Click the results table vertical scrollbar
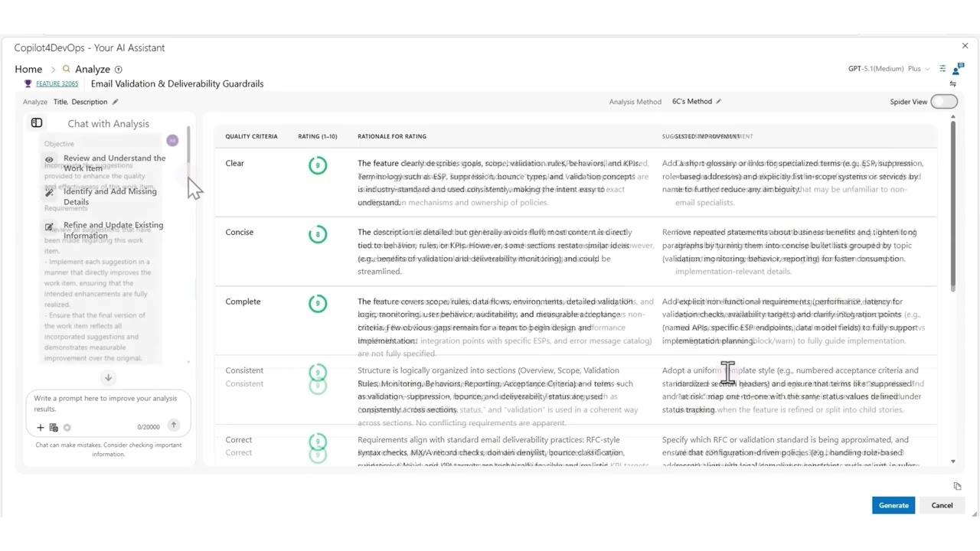Image resolution: width=980 pixels, height=551 pixels. click(953, 205)
